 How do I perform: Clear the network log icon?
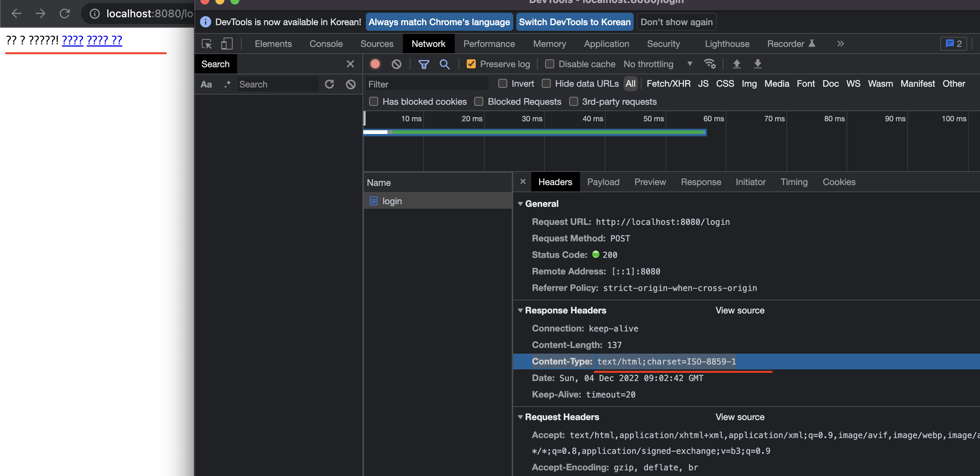pos(397,64)
